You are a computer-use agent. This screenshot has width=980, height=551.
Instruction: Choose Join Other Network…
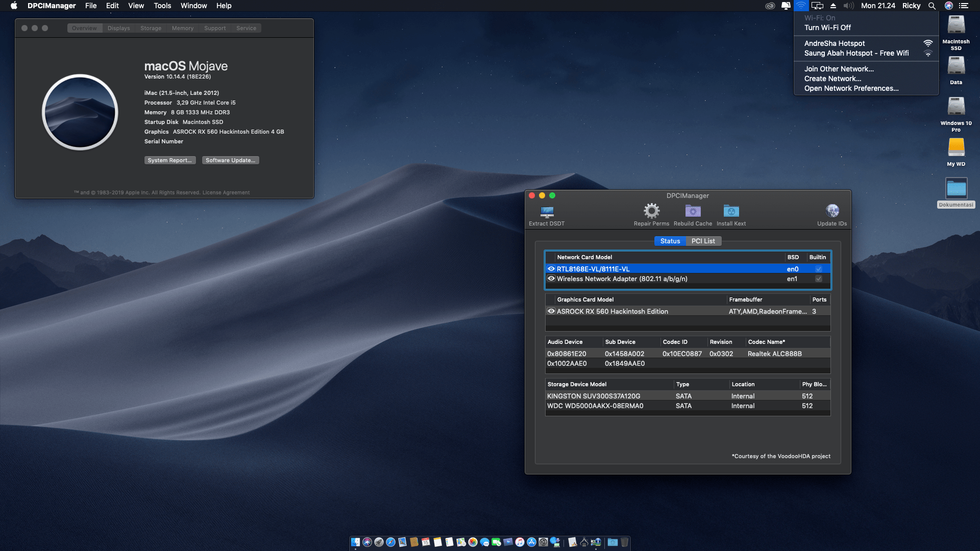coord(866,69)
